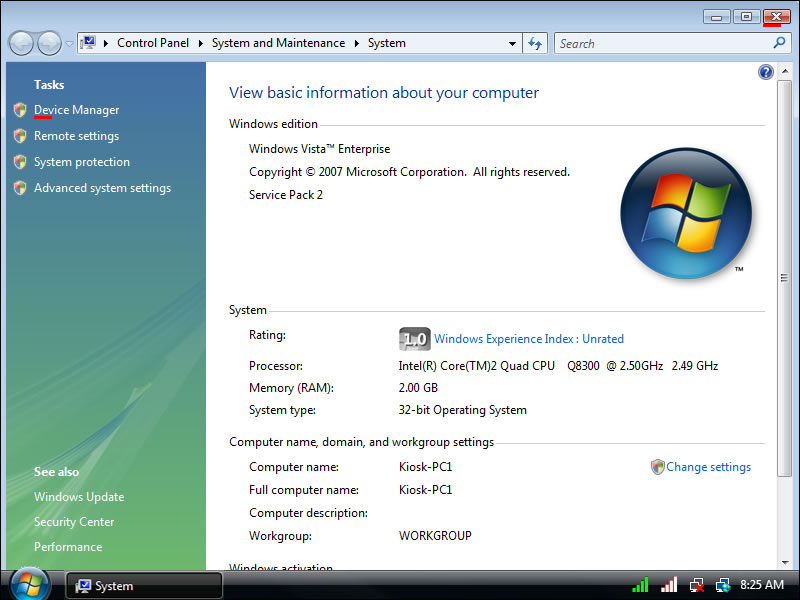Open the Start menu orb
Image resolution: width=800 pixels, height=600 pixels.
(x=28, y=583)
